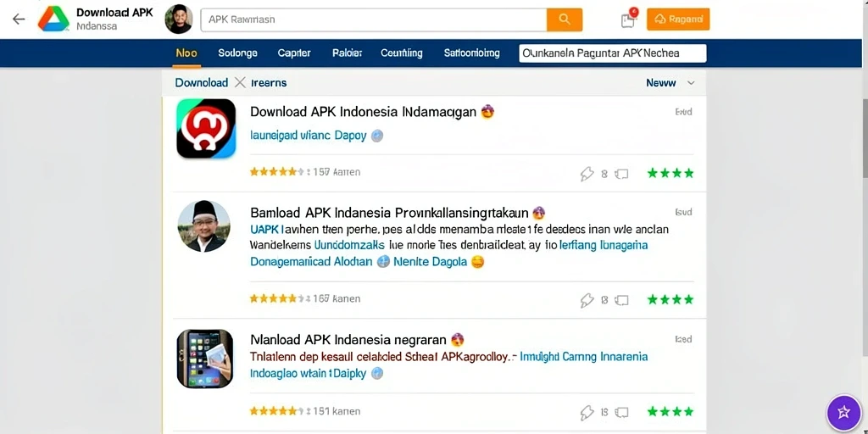Click the Download filter label
Image resolution: width=868 pixels, height=434 pixels.
tap(202, 83)
